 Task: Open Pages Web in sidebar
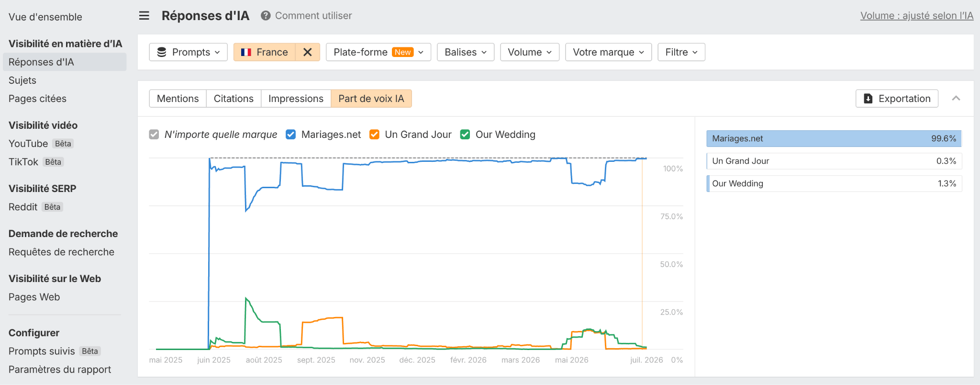click(34, 297)
